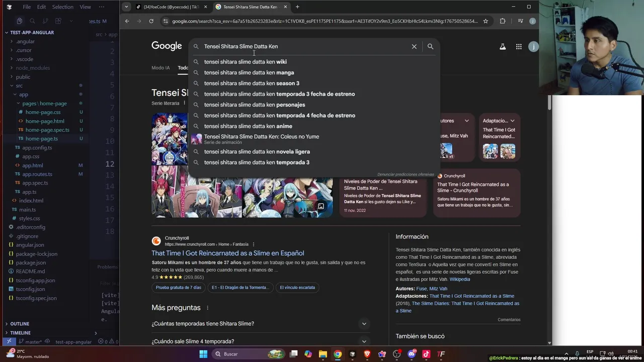Click the Fuse author link
Viewport: 644px width, 362px height.
pyautogui.click(x=421, y=289)
